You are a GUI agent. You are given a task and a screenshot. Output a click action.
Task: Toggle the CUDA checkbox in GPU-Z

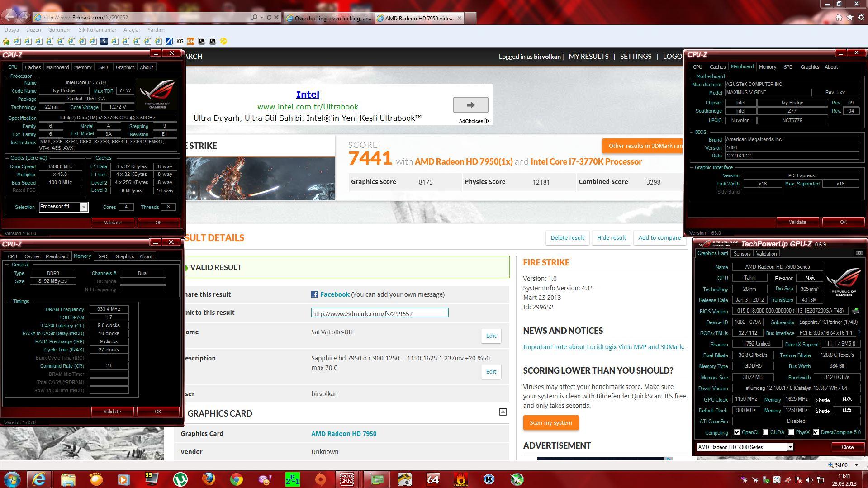(765, 432)
